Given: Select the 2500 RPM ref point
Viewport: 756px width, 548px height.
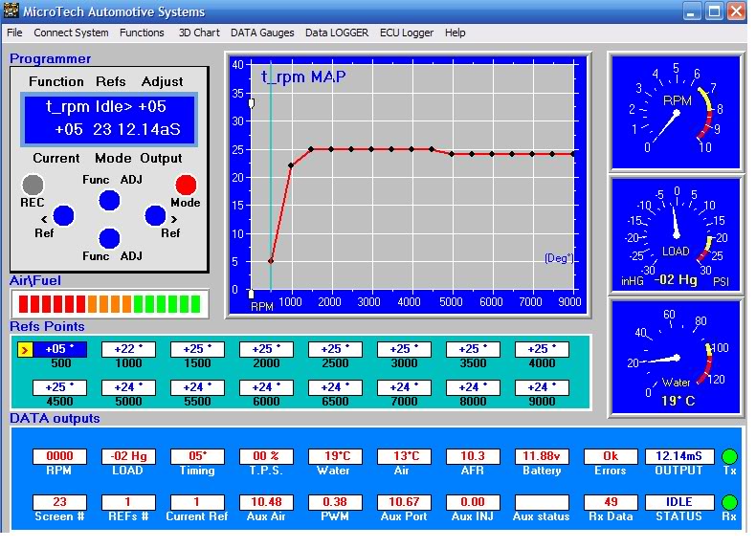Looking at the screenshot, I should pos(335,349).
